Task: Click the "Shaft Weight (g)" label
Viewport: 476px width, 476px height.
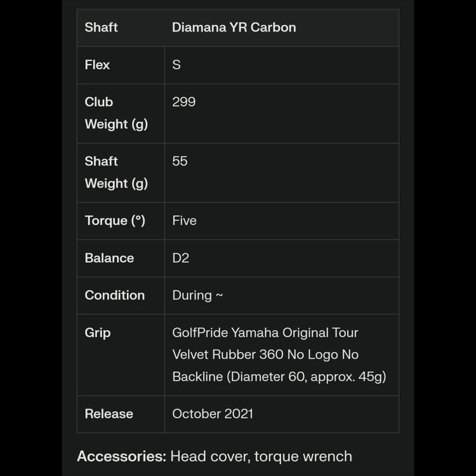Action: (x=116, y=172)
